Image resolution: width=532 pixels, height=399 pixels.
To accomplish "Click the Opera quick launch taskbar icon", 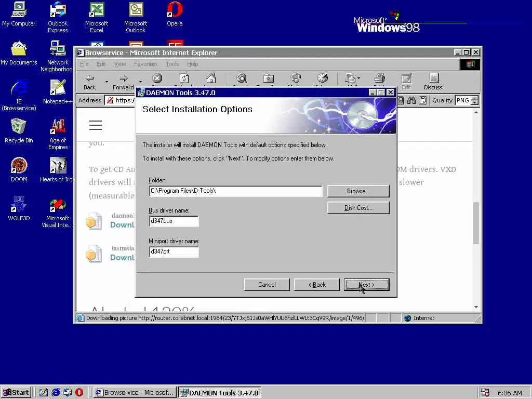I will (x=79, y=393).
